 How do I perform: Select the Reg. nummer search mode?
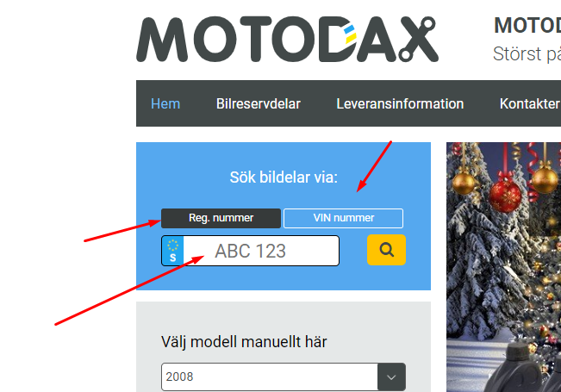pyautogui.click(x=221, y=218)
